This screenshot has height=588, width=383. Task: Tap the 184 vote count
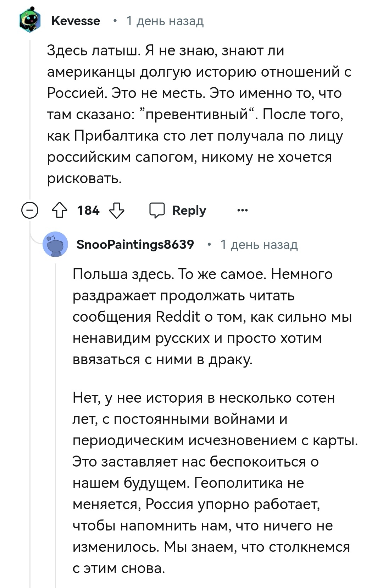click(x=88, y=210)
